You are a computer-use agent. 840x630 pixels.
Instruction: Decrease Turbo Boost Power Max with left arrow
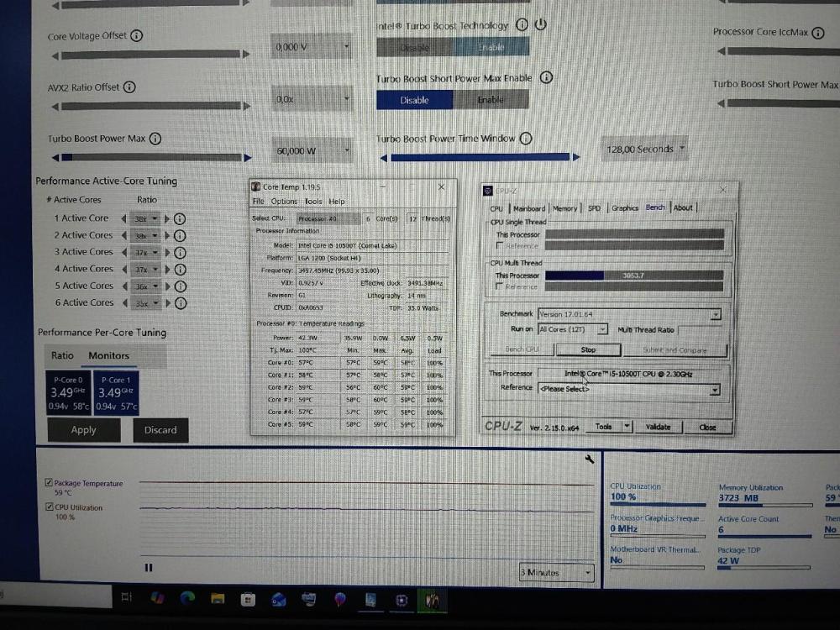pos(55,158)
